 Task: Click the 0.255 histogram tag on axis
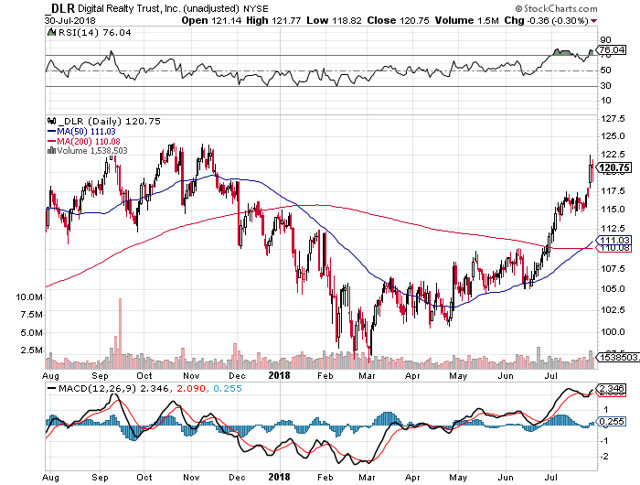(611, 422)
